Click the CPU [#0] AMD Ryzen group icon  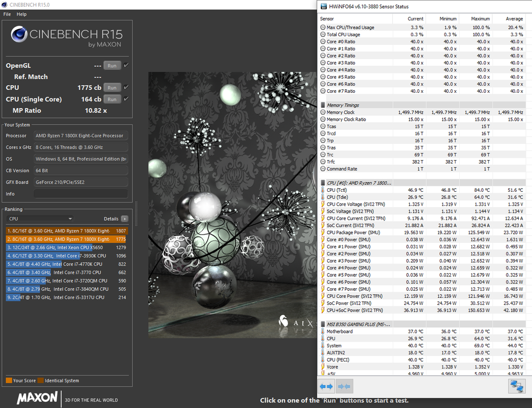click(323, 183)
